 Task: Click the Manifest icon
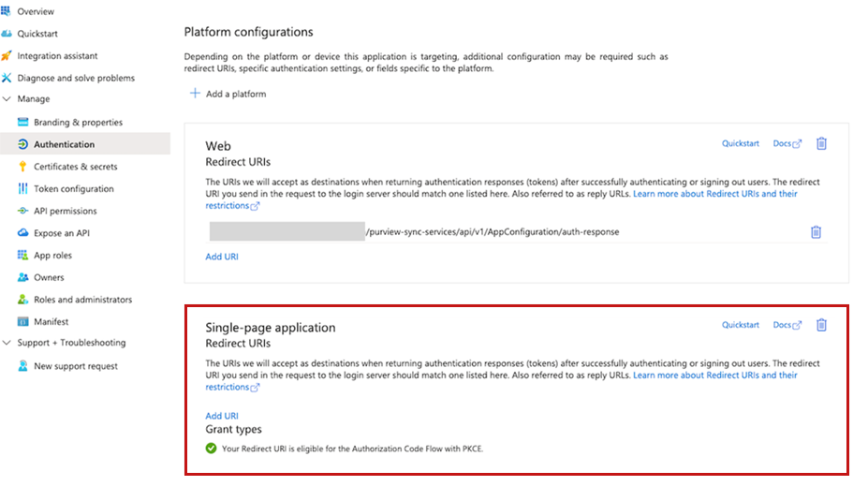click(x=22, y=321)
